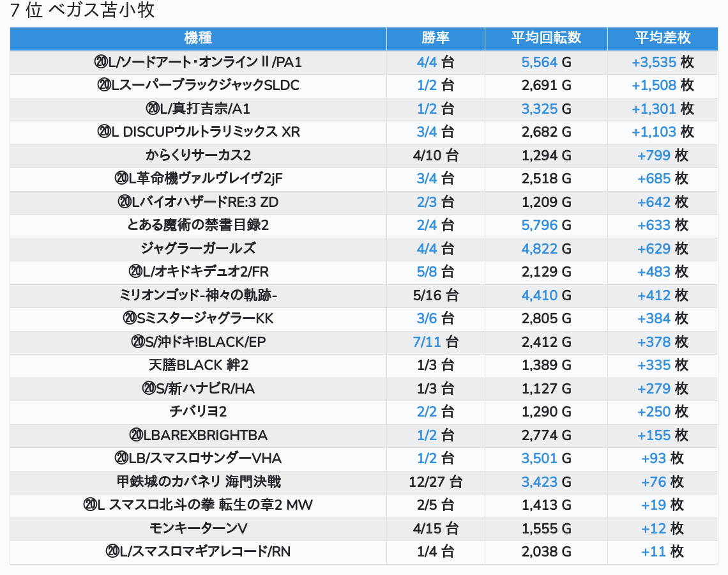
Task: Click the 4,410 G spins value
Action: pos(546,295)
